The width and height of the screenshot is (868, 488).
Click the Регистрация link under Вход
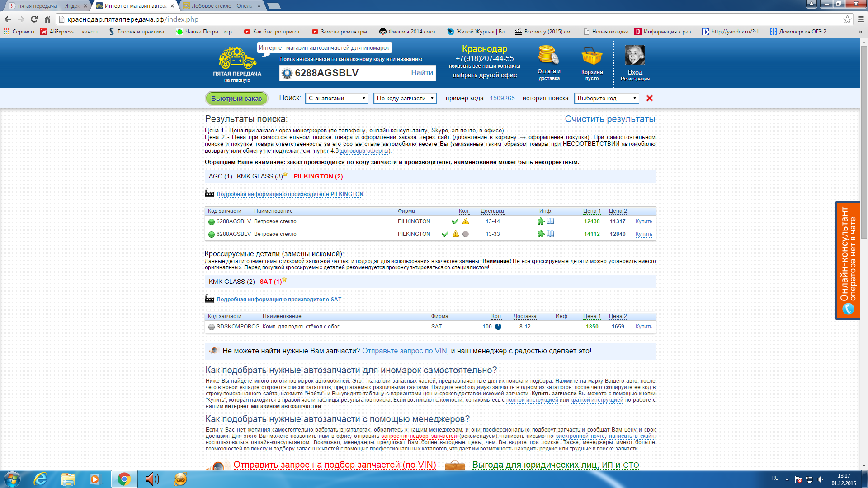point(635,79)
